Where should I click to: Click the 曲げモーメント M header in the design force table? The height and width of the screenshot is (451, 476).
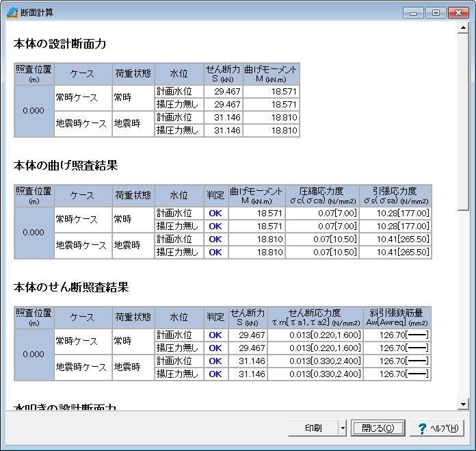click(x=271, y=74)
